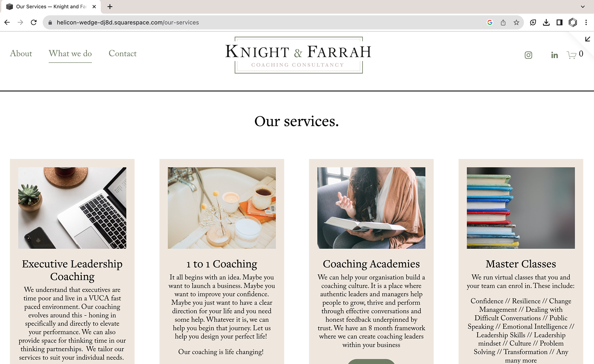594x364 pixels.
Task: Open the Instagram profile icon
Action: 528,55
